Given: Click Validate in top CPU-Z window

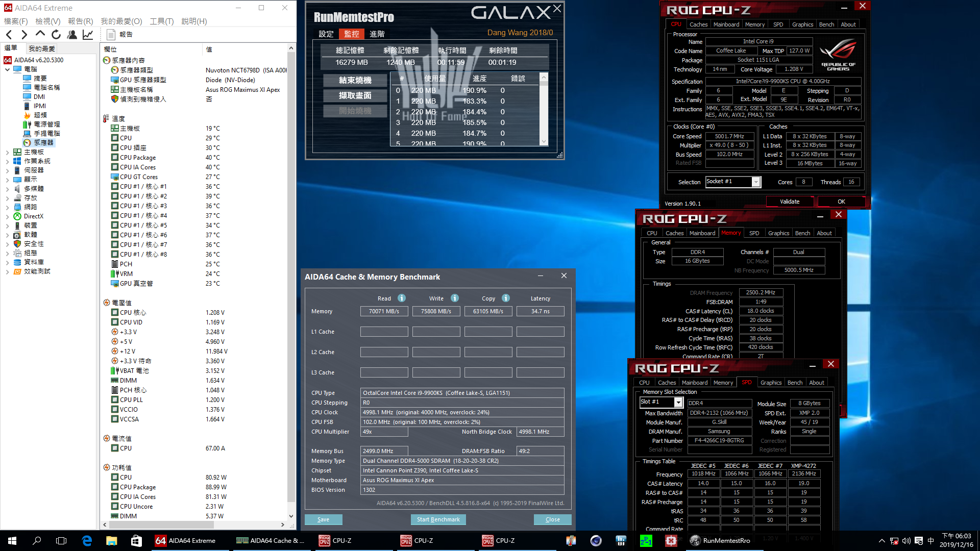Looking at the screenshot, I should click(x=790, y=202).
